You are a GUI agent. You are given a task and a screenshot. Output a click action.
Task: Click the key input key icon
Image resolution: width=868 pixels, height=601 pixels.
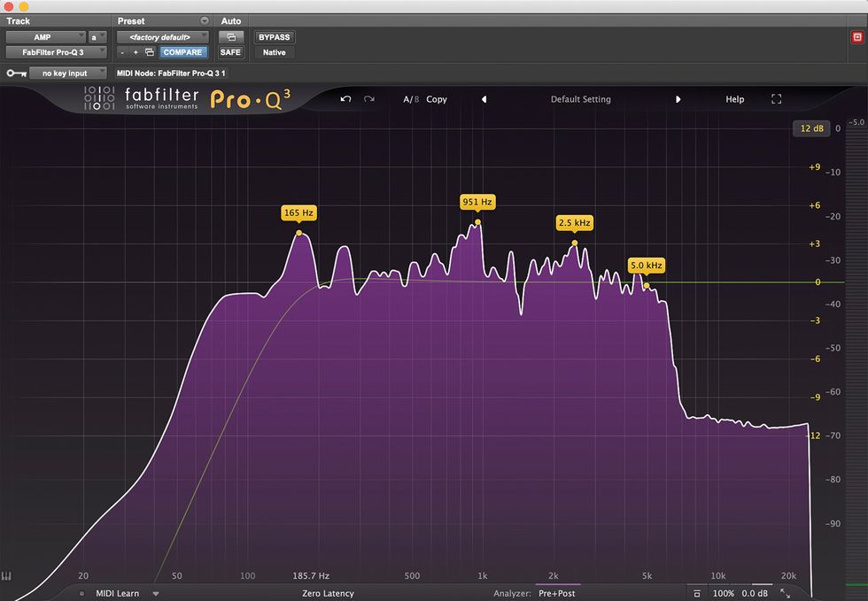tap(16, 73)
